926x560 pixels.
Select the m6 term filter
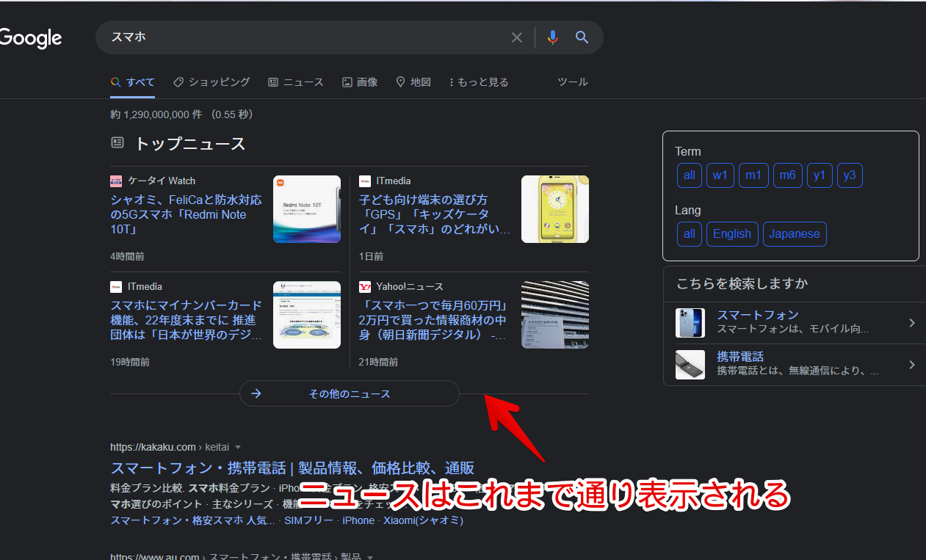pyautogui.click(x=788, y=175)
